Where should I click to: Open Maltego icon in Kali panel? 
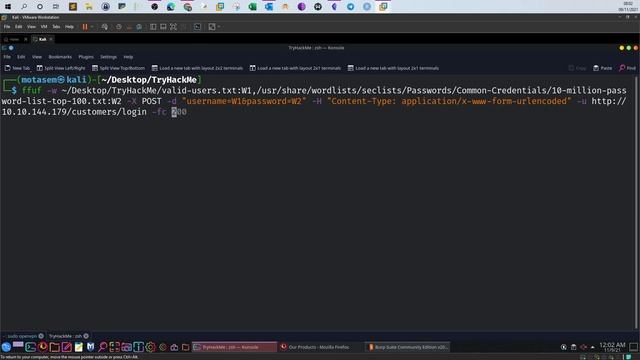click(91, 347)
